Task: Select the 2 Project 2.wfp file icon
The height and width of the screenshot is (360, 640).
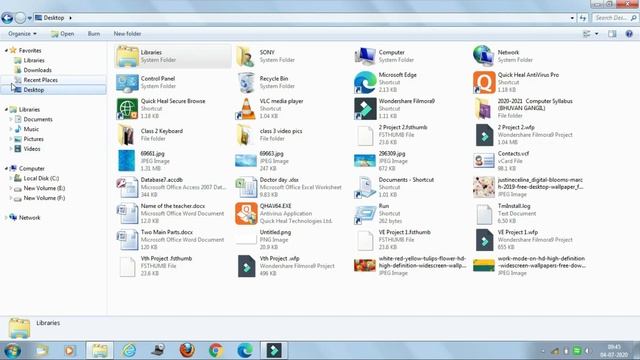Action: click(484, 135)
